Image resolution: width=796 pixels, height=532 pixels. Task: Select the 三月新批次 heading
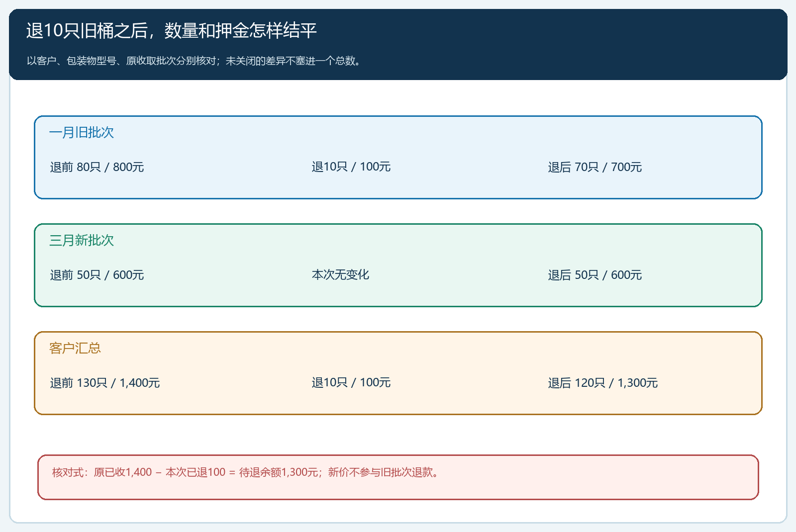[x=82, y=240]
